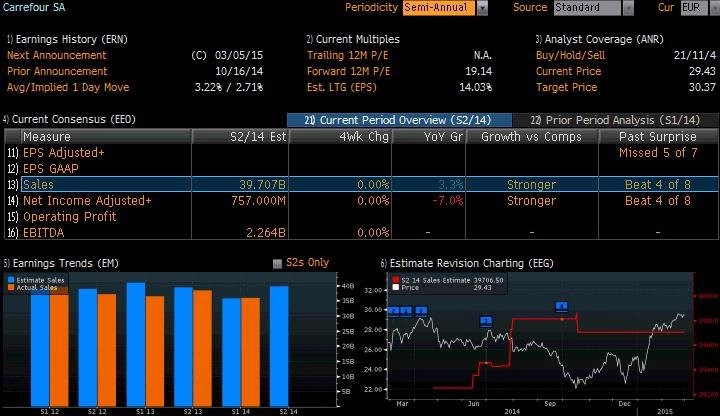The height and width of the screenshot is (416, 720).
Task: Click Avg/Implied 1 Day Move label
Action: pyautogui.click(x=68, y=87)
